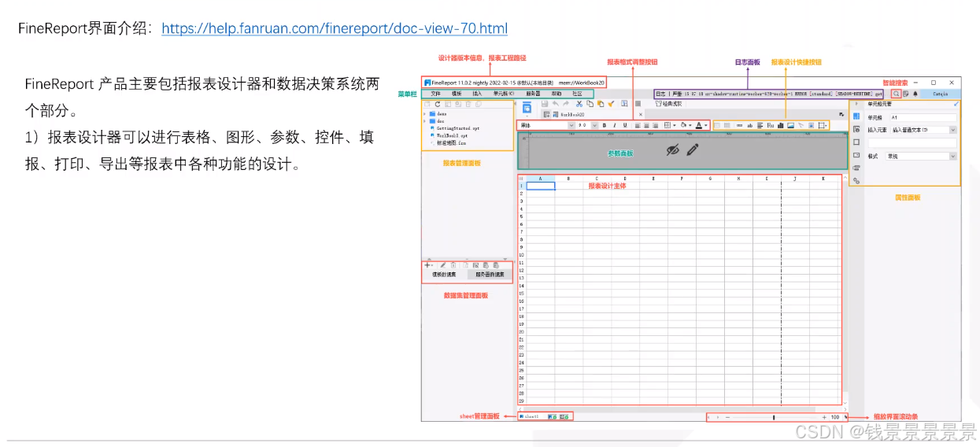Viewport: 980px width, 447px height.
Task: Click the pencil edit icon in parameter panel
Action: click(x=692, y=150)
